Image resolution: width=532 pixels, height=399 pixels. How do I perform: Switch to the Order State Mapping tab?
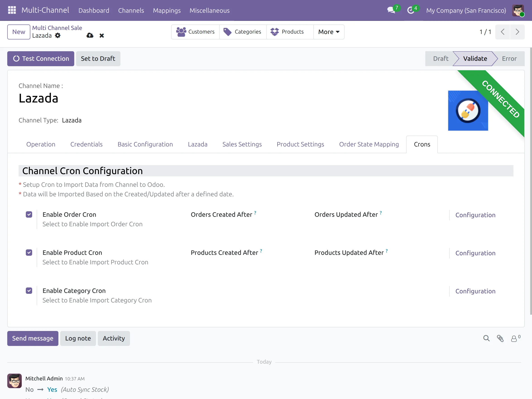pos(369,144)
